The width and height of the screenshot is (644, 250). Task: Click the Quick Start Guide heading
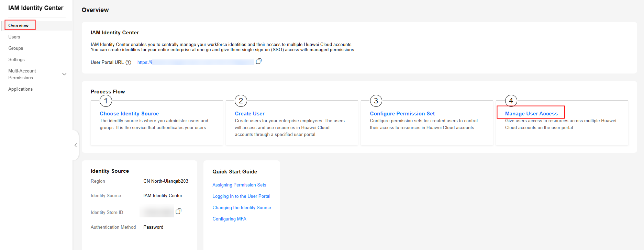(235, 172)
